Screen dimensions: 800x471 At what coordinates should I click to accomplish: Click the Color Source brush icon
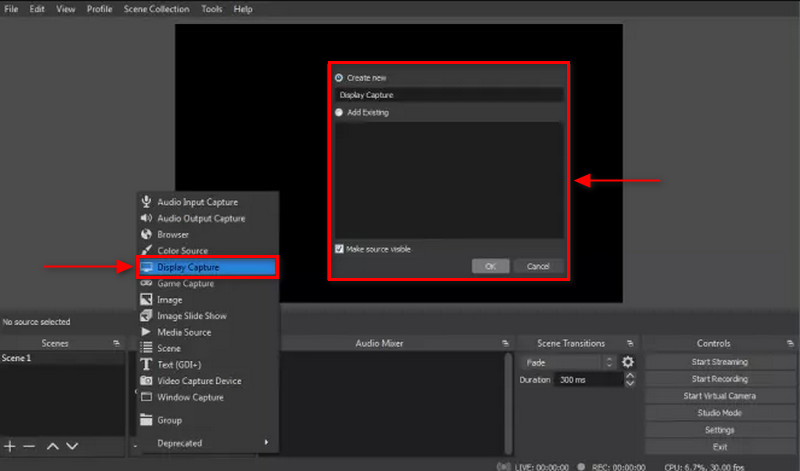tap(146, 250)
